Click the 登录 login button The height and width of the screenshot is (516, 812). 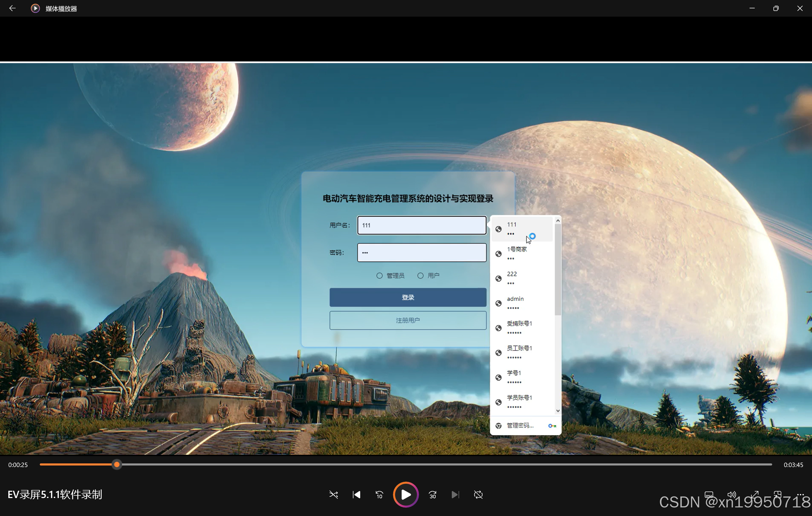click(408, 298)
